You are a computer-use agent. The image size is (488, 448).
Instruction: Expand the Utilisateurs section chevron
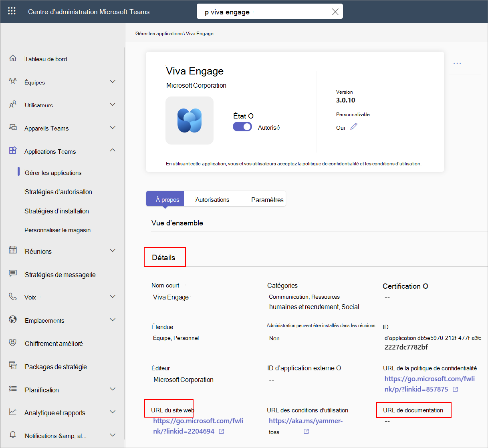(x=113, y=104)
